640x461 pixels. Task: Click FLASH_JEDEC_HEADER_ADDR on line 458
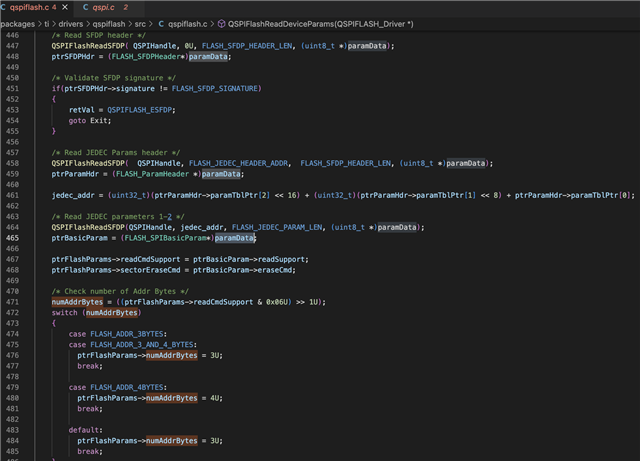[x=239, y=163]
